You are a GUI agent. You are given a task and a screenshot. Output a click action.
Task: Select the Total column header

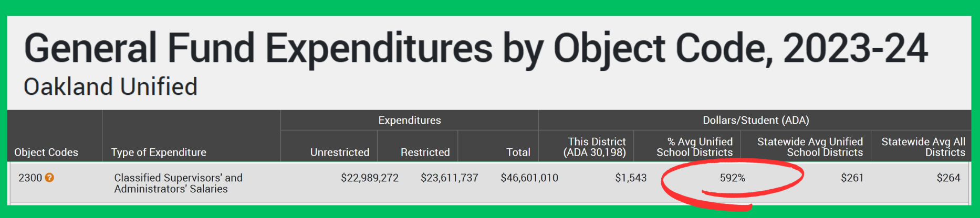pyautogui.click(x=518, y=152)
